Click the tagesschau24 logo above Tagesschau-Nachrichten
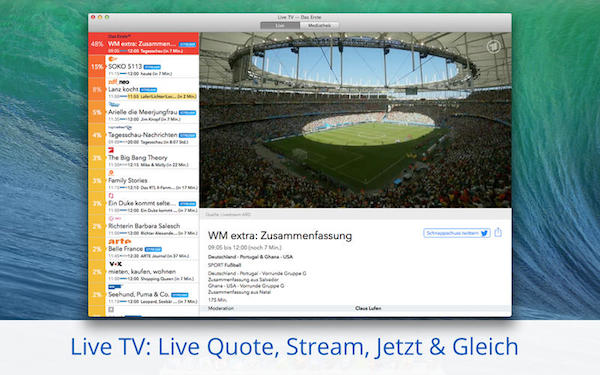The width and height of the screenshot is (600, 375). point(120,127)
